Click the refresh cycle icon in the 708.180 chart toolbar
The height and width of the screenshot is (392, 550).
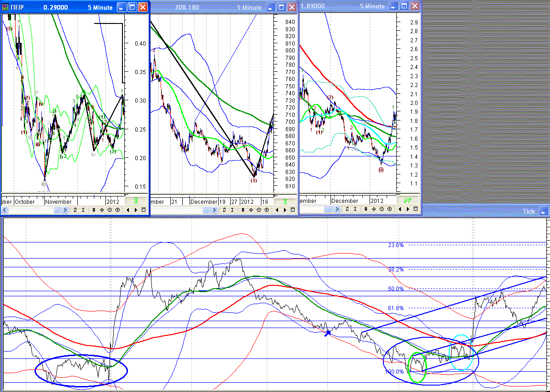(224, 210)
